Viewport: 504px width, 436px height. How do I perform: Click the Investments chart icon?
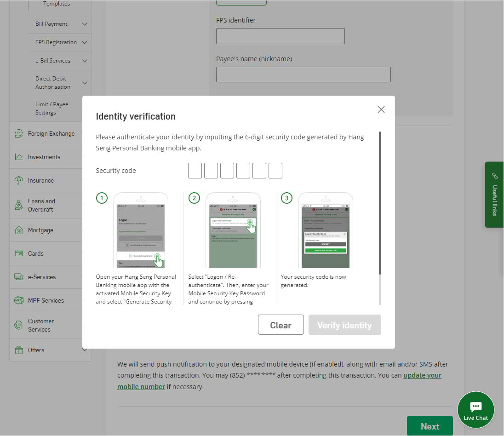point(19,157)
